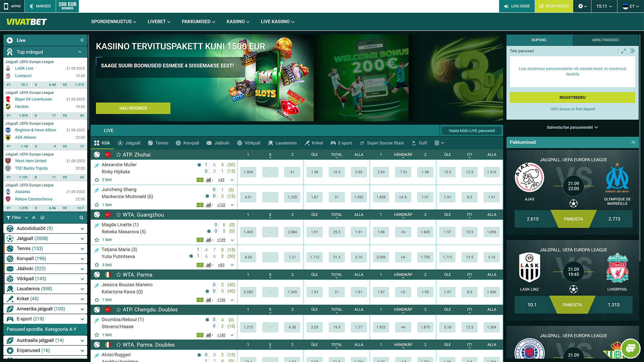Click the 200 EUR BOONUS badge

click(x=67, y=6)
